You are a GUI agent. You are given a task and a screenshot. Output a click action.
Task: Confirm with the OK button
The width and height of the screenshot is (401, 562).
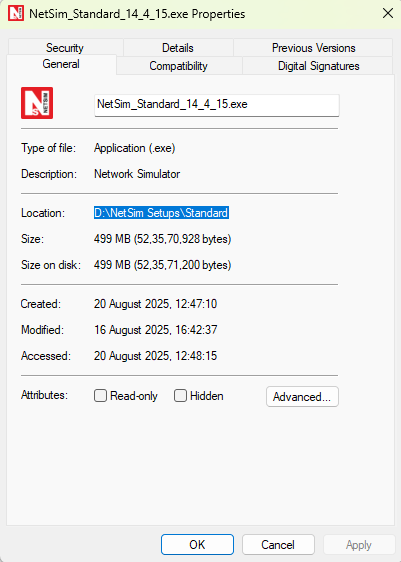(197, 544)
